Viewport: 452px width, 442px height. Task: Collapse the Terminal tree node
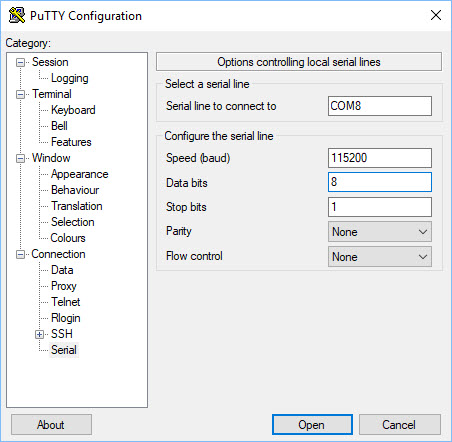pyautogui.click(x=21, y=94)
